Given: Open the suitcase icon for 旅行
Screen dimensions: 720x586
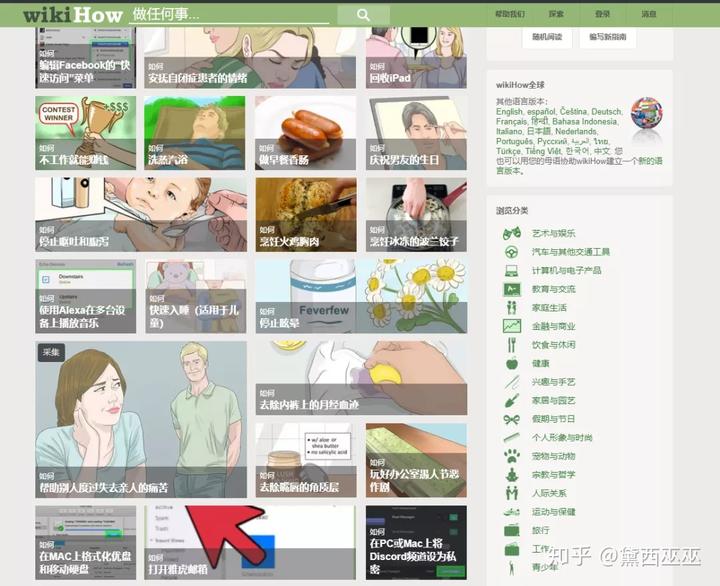Looking at the screenshot, I should tap(512, 530).
